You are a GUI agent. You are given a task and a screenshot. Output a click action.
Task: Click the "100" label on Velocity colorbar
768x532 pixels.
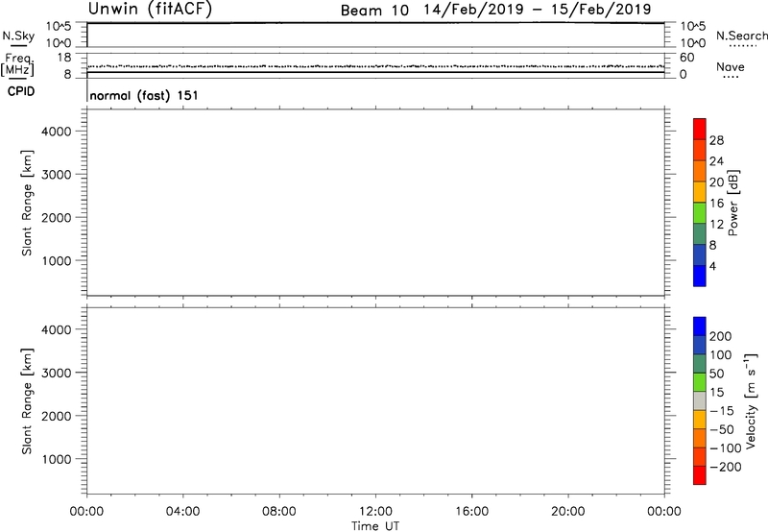point(721,355)
